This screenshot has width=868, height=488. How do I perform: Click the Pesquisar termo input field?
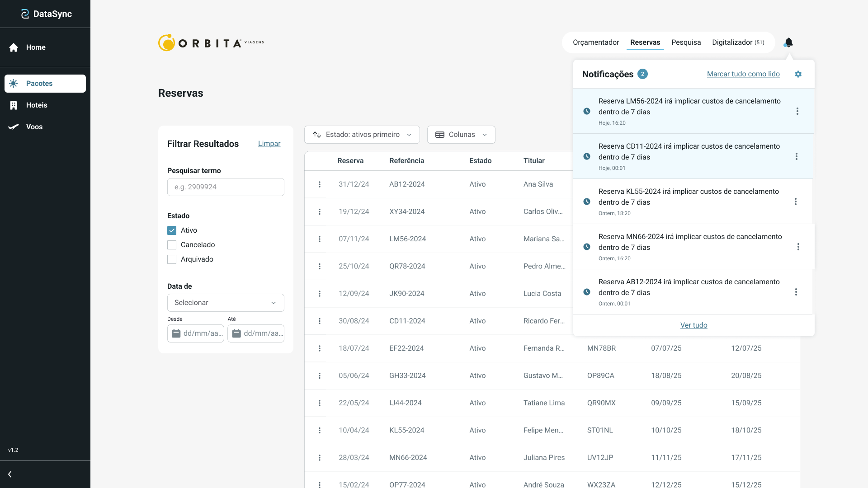(226, 187)
